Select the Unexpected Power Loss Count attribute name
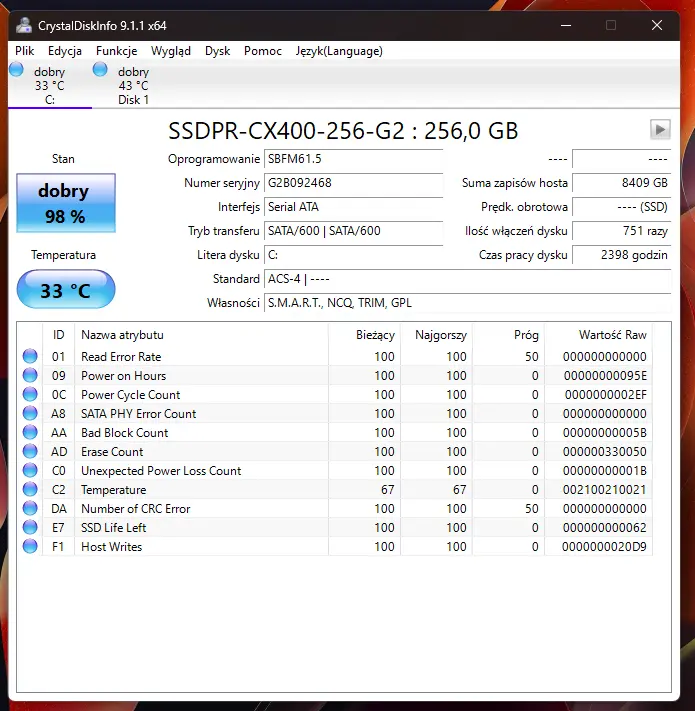Image resolution: width=695 pixels, height=711 pixels. [161, 471]
